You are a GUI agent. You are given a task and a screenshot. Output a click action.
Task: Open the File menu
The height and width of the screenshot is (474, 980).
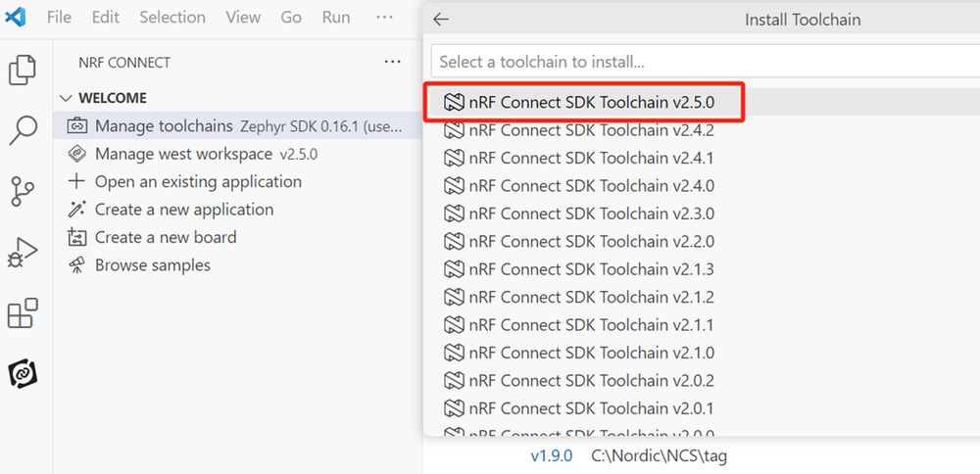tap(59, 17)
